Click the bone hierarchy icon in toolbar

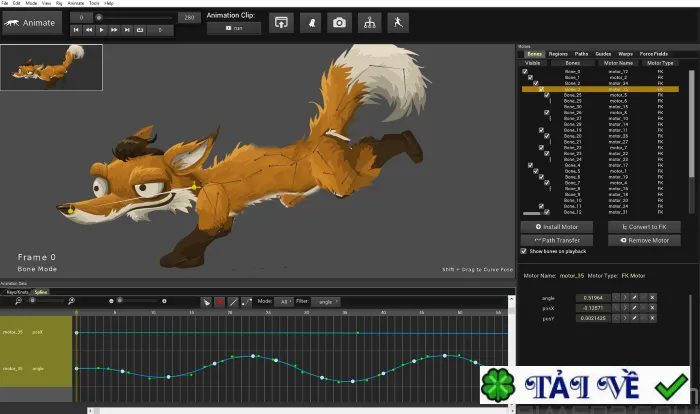click(370, 22)
